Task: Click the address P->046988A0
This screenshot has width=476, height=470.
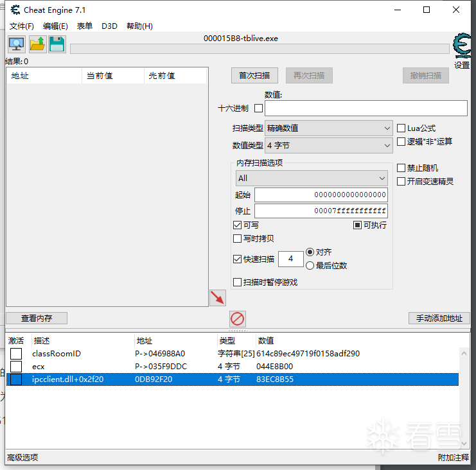Action: 160,354
